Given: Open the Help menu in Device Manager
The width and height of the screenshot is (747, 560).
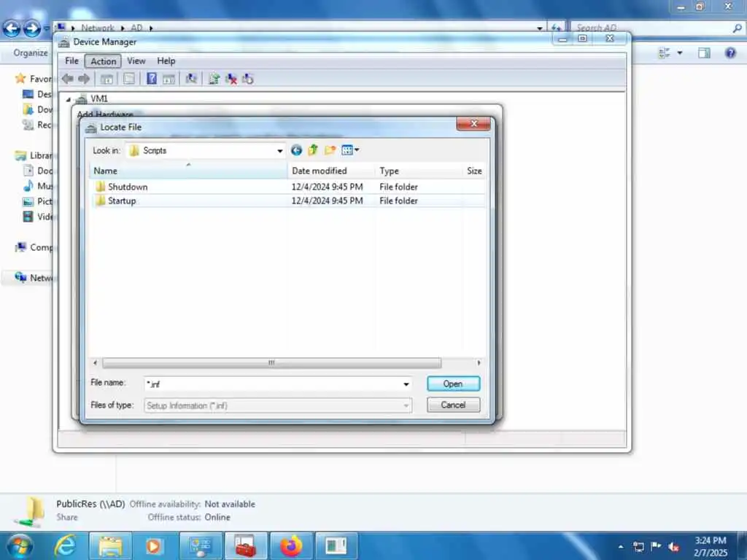Looking at the screenshot, I should click(166, 61).
